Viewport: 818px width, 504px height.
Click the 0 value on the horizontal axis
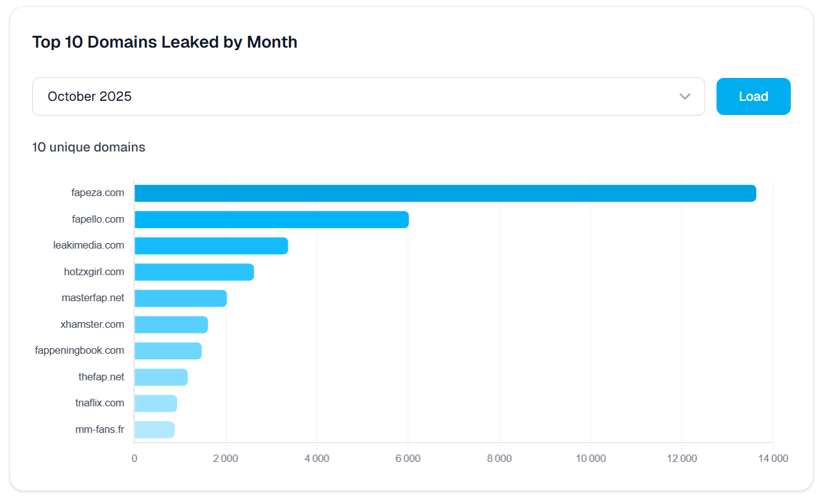[134, 458]
